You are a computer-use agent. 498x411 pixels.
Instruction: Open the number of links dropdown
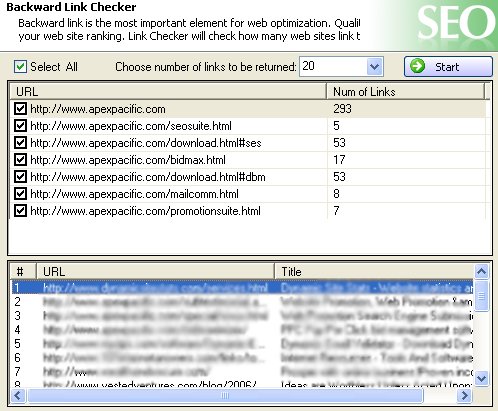(x=375, y=67)
